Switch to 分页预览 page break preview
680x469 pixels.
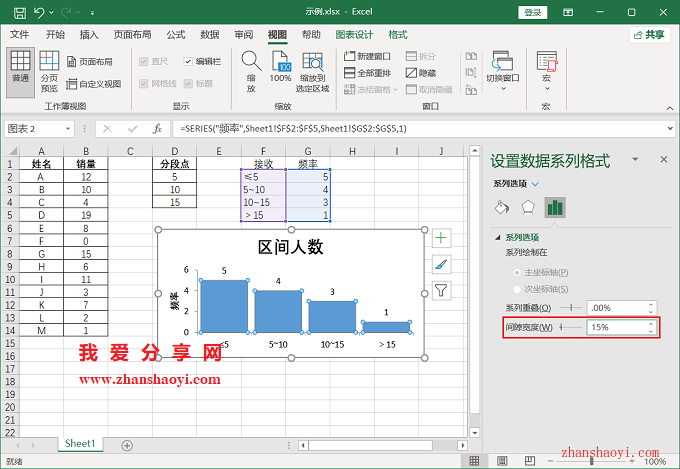[49, 72]
